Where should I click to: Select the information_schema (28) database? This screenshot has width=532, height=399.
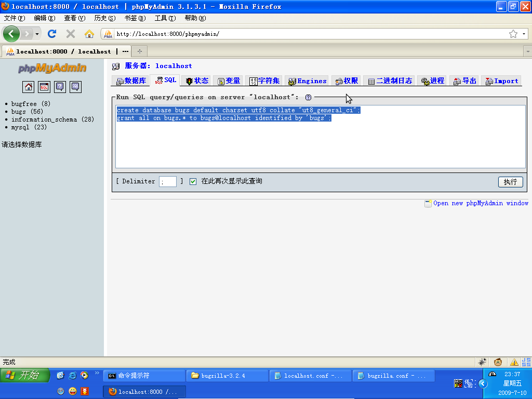(52, 119)
